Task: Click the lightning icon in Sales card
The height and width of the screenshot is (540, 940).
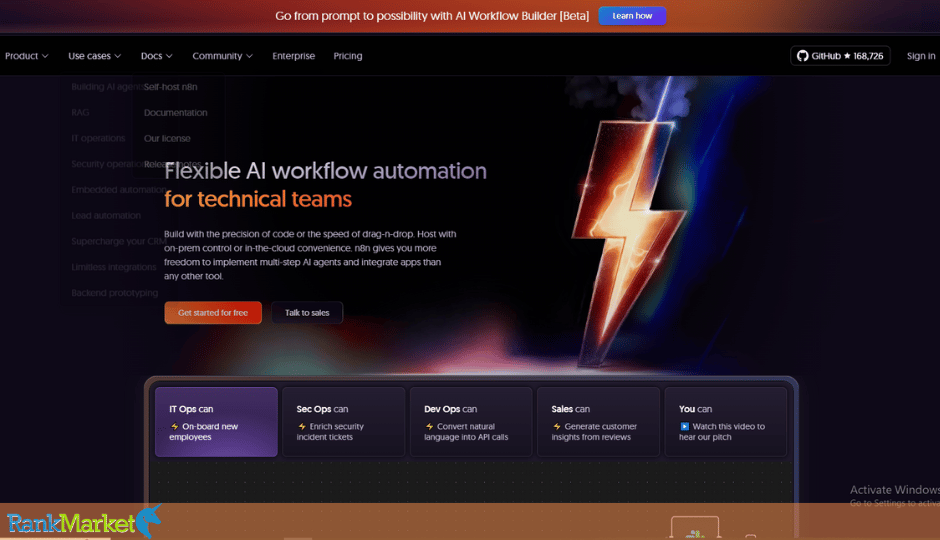Action: [x=557, y=426]
